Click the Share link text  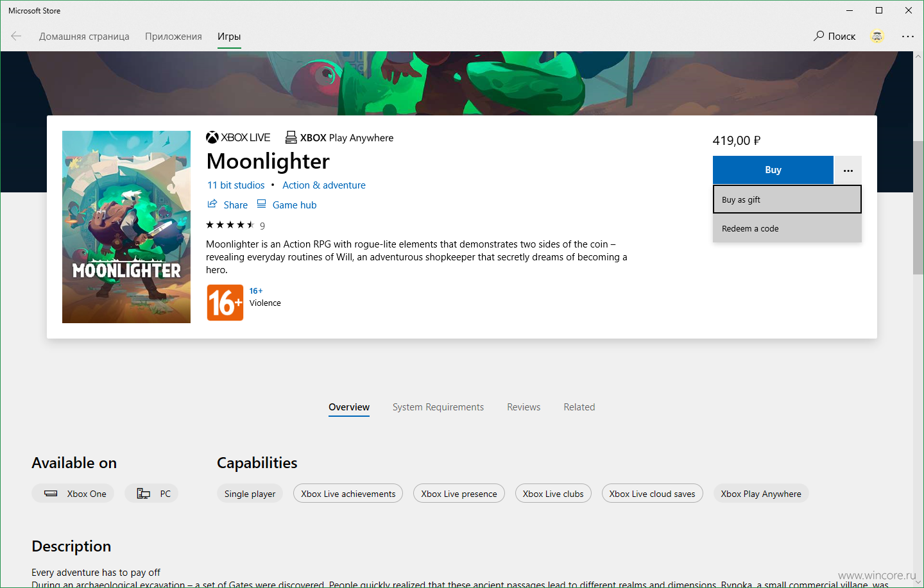tap(235, 205)
